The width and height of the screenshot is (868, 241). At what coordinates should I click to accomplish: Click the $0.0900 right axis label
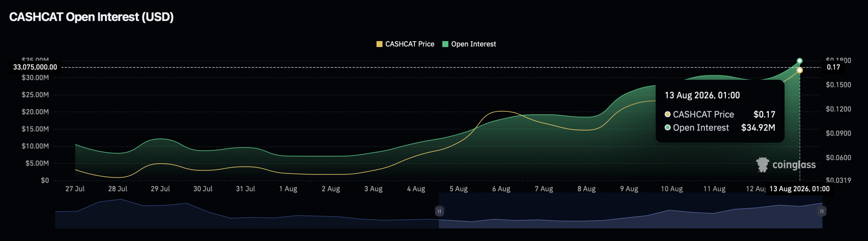(x=839, y=134)
